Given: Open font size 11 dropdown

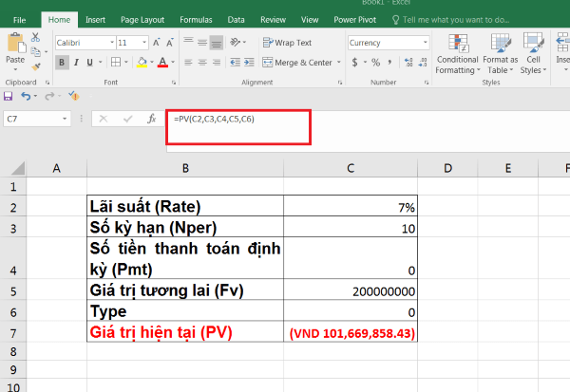Looking at the screenshot, I should (x=144, y=43).
